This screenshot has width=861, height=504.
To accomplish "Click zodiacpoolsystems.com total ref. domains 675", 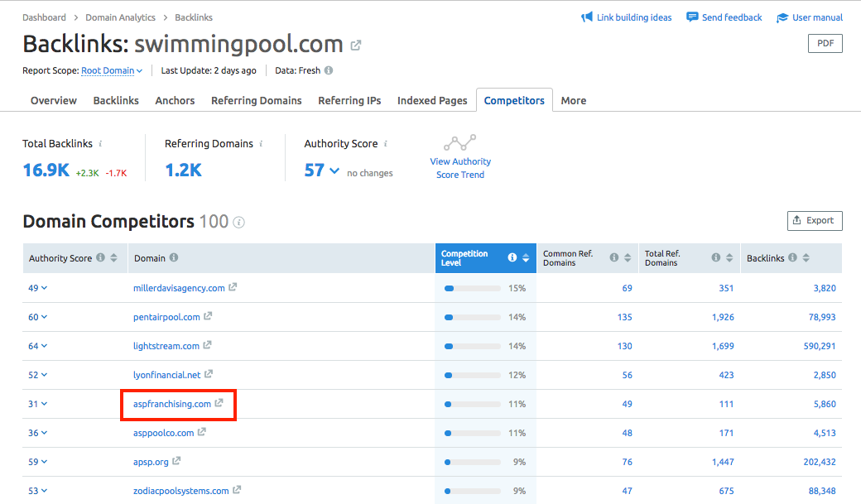I will pos(726,491).
